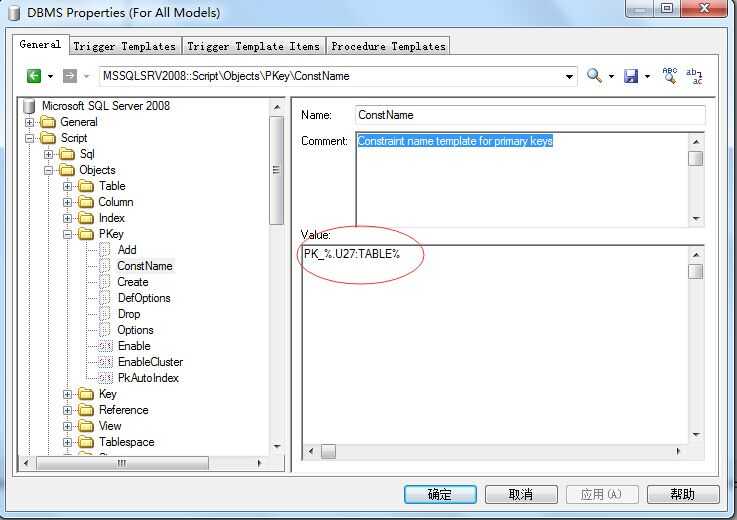Viewport: 737px width, 520px height.
Task: Expand the Tablespace folder node
Action: click(x=67, y=442)
